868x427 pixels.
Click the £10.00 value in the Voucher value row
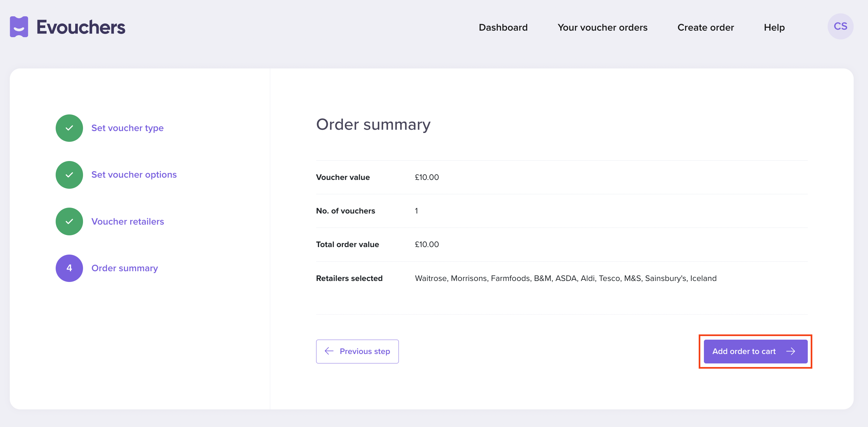(x=427, y=177)
